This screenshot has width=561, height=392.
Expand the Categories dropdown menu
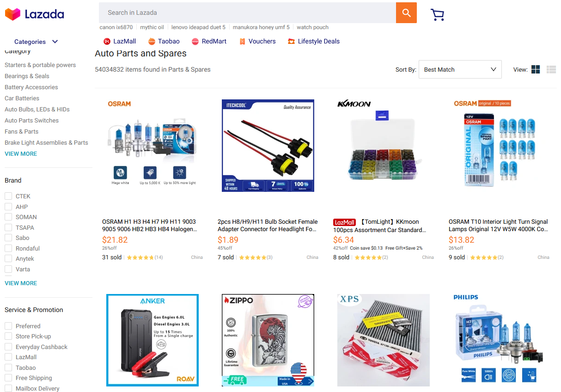click(36, 42)
